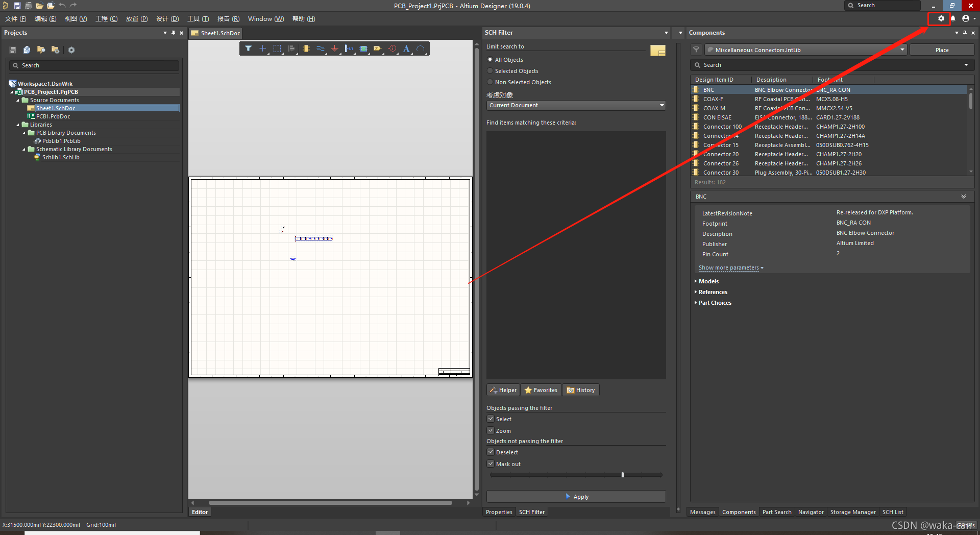Select the red directive info tool
Viewport: 980px width, 535px height.
[392, 48]
